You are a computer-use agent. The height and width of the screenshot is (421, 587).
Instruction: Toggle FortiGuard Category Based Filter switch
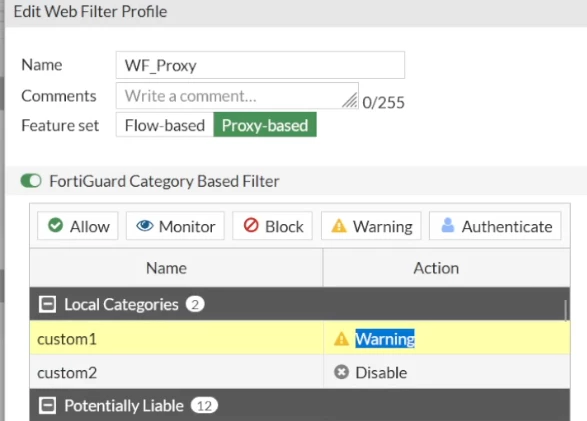pos(31,181)
